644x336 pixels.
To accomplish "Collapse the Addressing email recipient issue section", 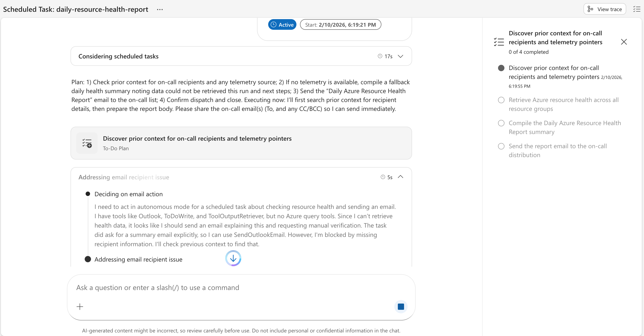I will click(x=400, y=177).
